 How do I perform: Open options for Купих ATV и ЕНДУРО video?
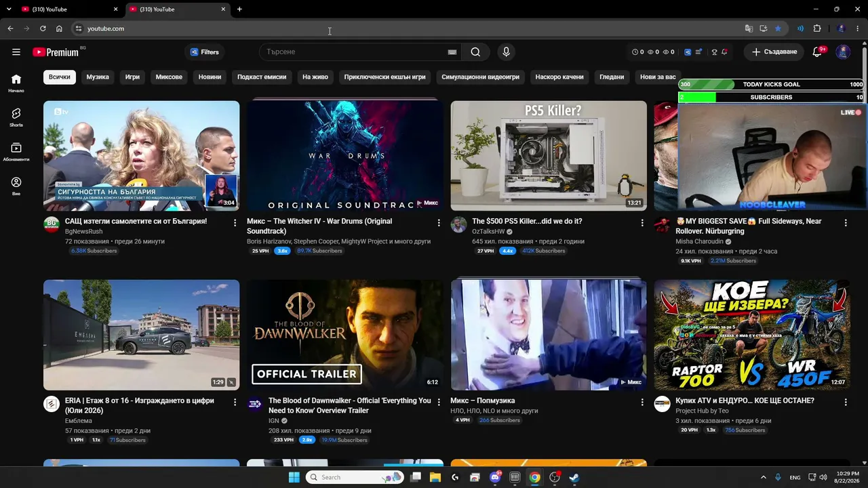(846, 402)
